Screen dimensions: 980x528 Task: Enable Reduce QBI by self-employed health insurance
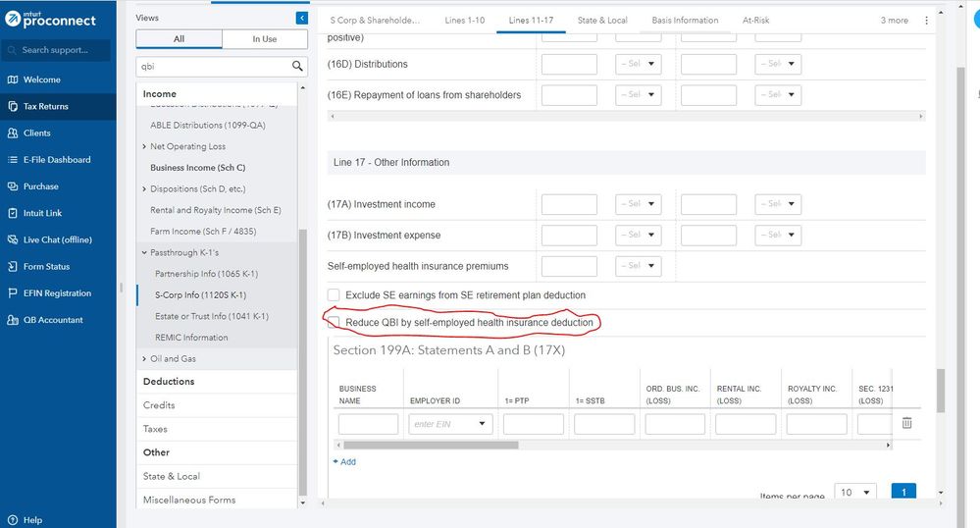pos(334,322)
